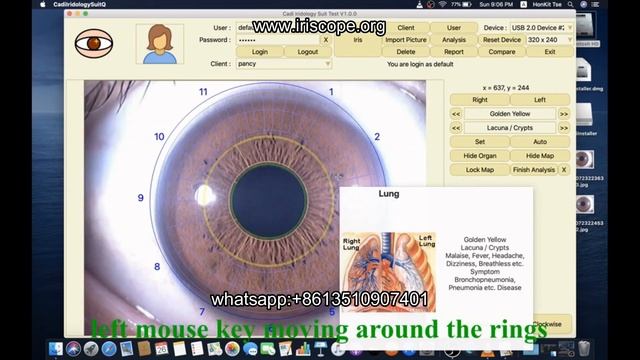
Task: Open Safari compass icon in dock
Action: point(109,349)
